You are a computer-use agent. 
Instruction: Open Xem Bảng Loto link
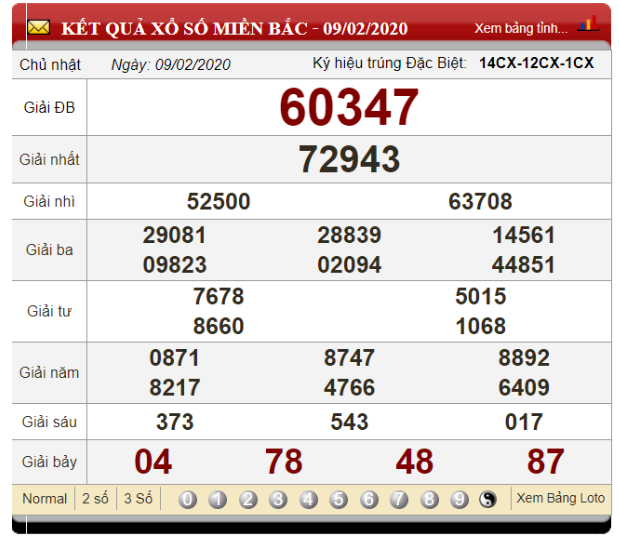[x=559, y=498]
